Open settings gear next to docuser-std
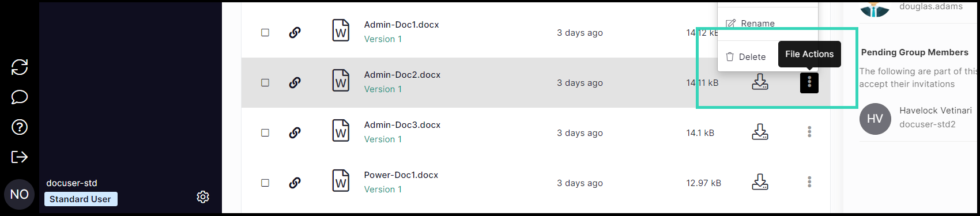 203,197
